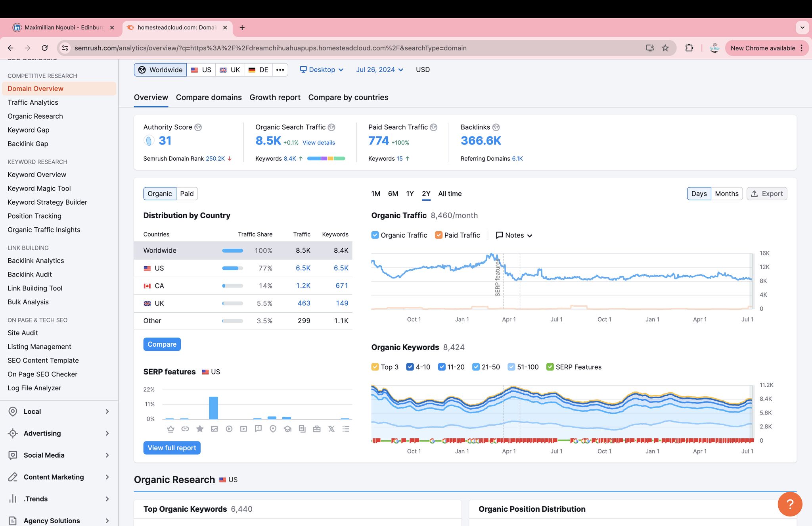Toggle the SERP Features checkbox
Viewport: 812px width, 526px height.
[550, 367]
